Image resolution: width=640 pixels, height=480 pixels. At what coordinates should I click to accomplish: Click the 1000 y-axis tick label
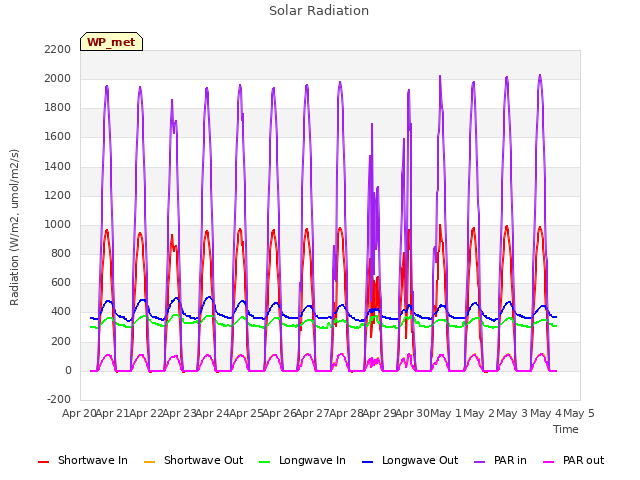[x=58, y=224]
